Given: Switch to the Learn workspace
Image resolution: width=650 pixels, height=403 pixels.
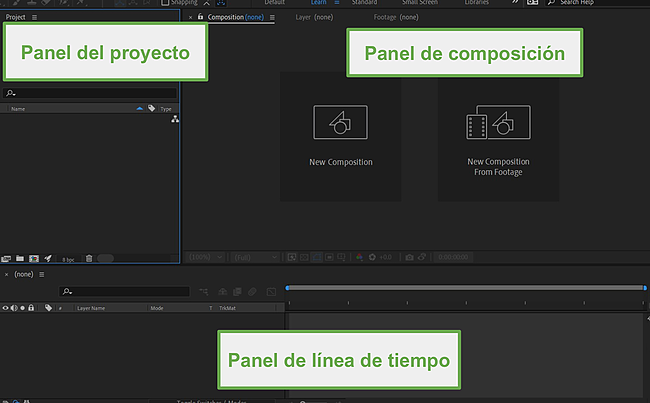Looking at the screenshot, I should (318, 2).
